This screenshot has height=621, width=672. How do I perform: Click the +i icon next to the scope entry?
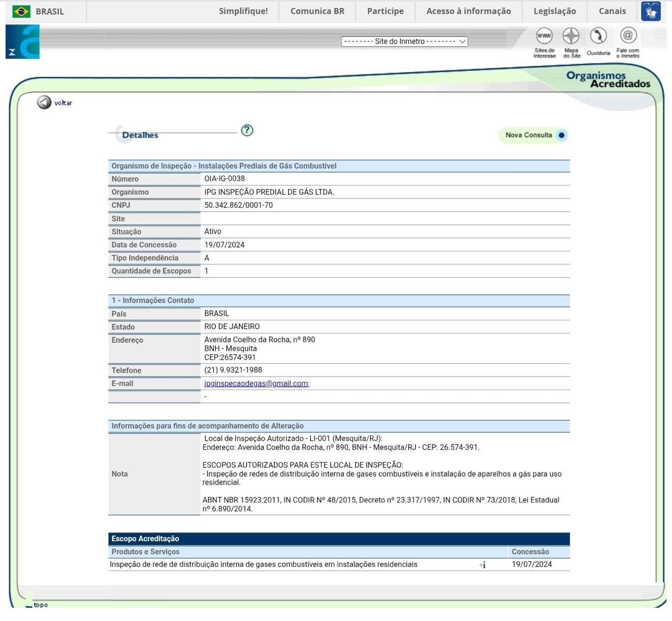click(x=482, y=565)
